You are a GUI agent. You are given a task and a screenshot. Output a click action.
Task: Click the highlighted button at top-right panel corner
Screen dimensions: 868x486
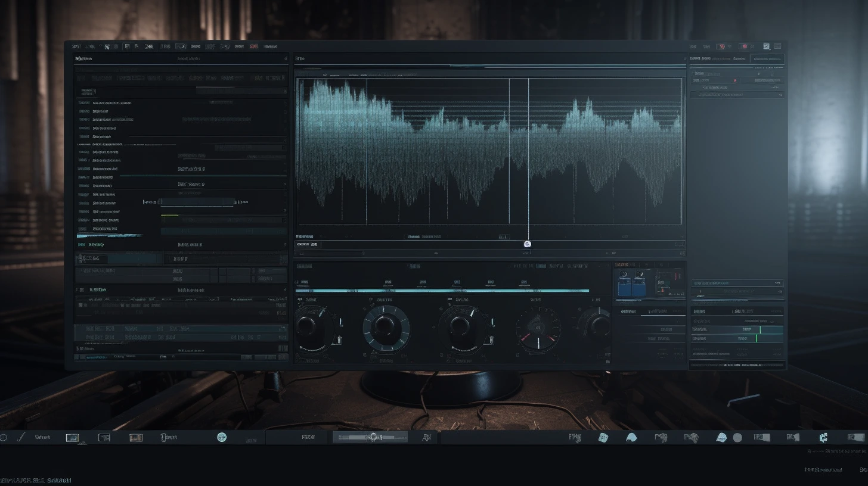(x=767, y=59)
